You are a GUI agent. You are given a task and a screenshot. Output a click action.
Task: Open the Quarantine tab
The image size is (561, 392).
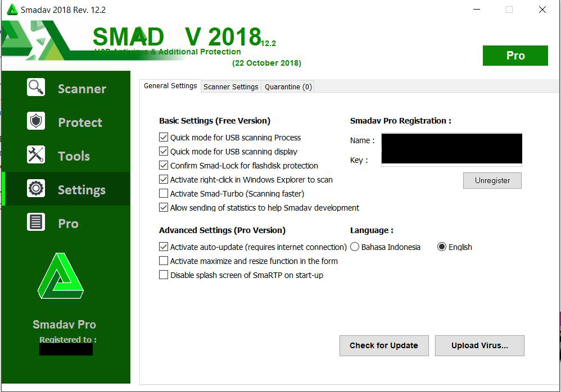coord(288,86)
